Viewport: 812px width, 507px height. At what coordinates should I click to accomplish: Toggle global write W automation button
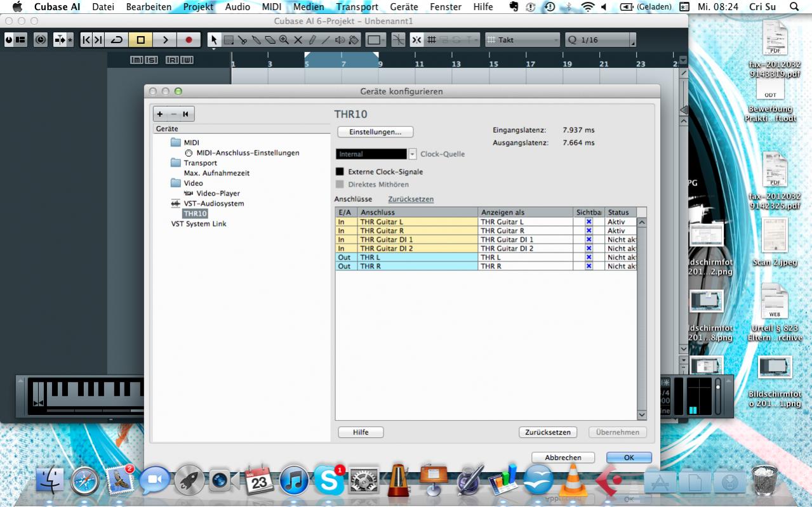(187, 60)
